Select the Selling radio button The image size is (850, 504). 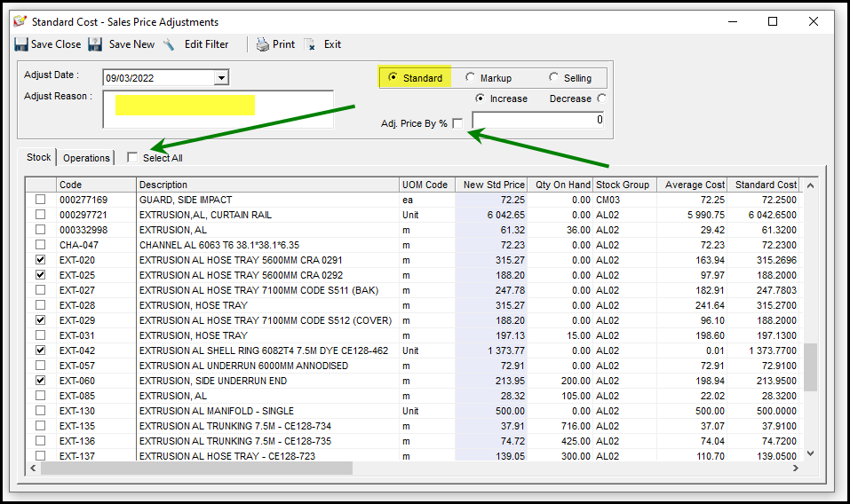coord(553,78)
